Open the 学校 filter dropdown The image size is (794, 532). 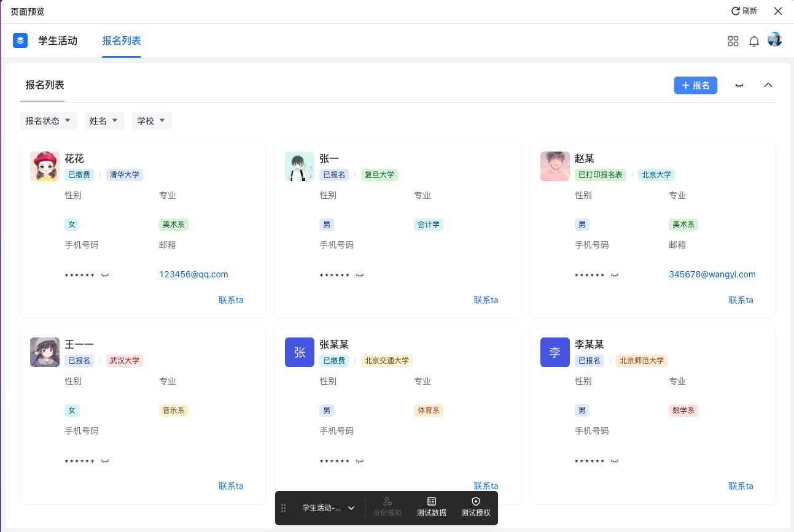coord(152,121)
